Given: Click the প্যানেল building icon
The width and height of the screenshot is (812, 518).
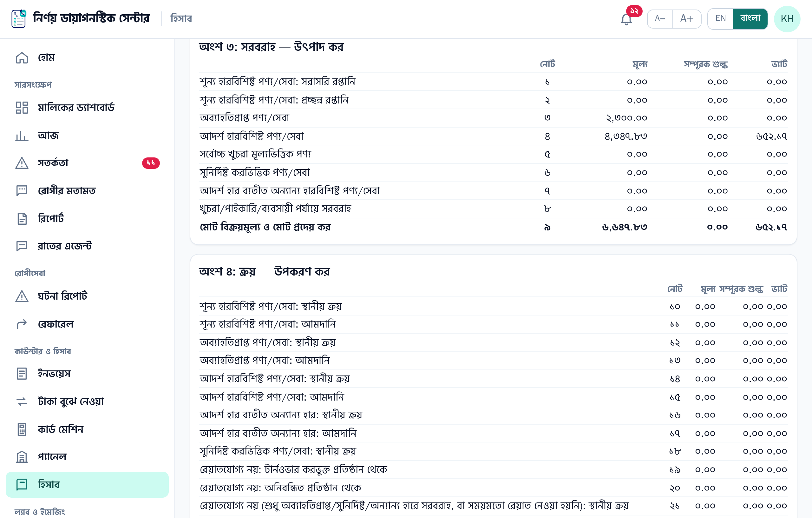Looking at the screenshot, I should coord(22,456).
